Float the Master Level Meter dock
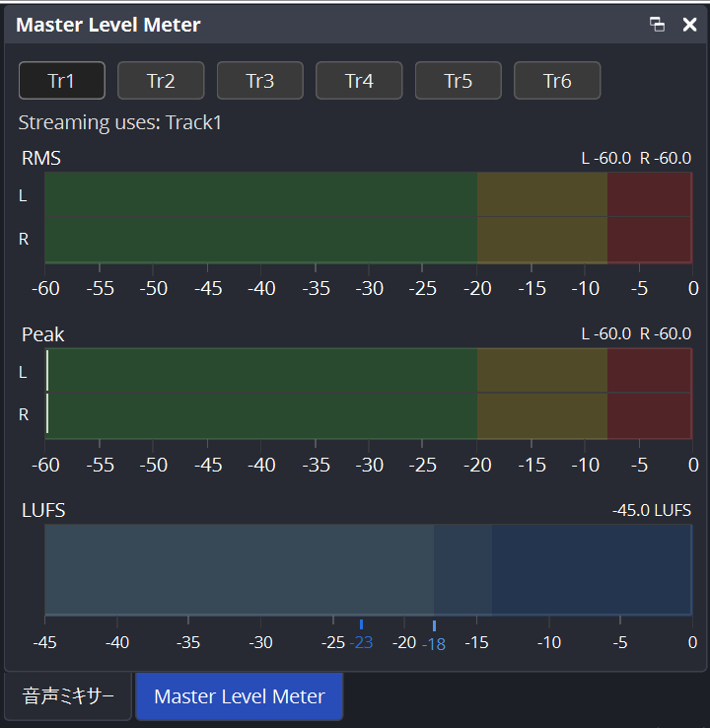The image size is (710, 728). point(657,24)
